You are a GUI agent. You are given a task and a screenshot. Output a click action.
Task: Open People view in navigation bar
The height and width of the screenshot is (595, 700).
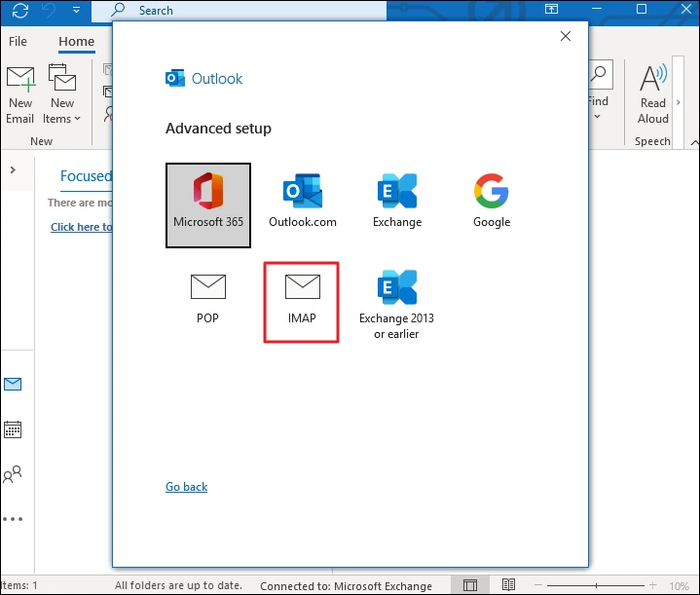click(x=13, y=474)
